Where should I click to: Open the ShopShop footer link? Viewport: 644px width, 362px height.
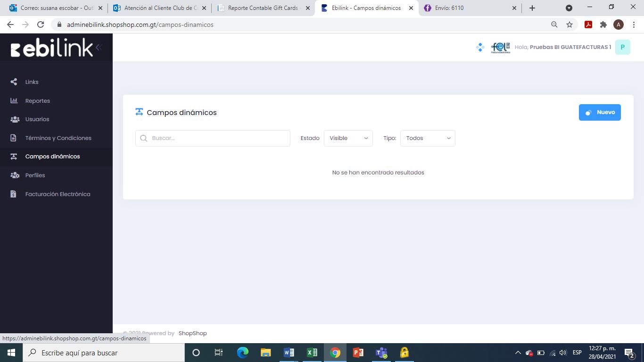192,333
